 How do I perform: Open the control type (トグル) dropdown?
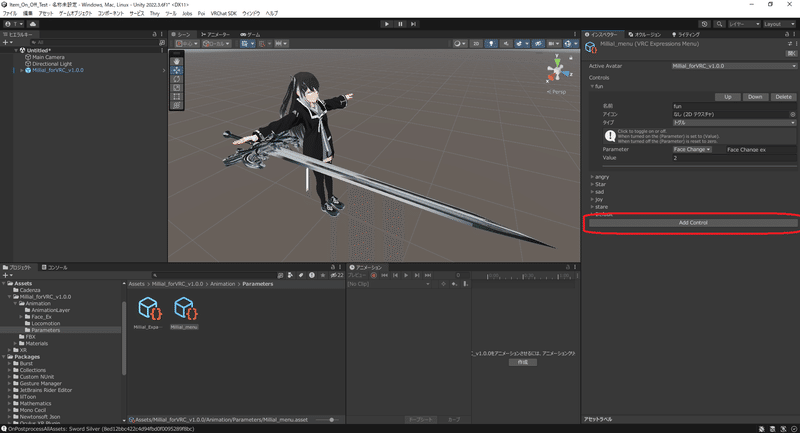[x=734, y=122]
